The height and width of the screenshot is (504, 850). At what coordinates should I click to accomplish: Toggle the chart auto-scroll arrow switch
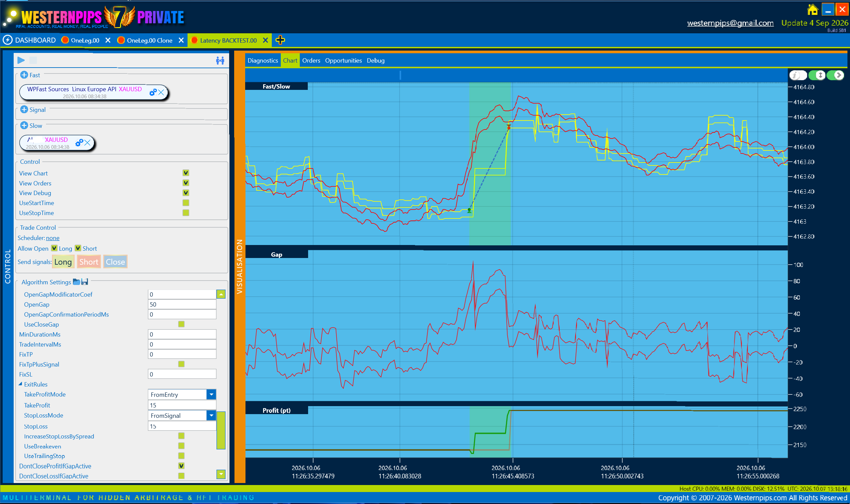point(835,75)
